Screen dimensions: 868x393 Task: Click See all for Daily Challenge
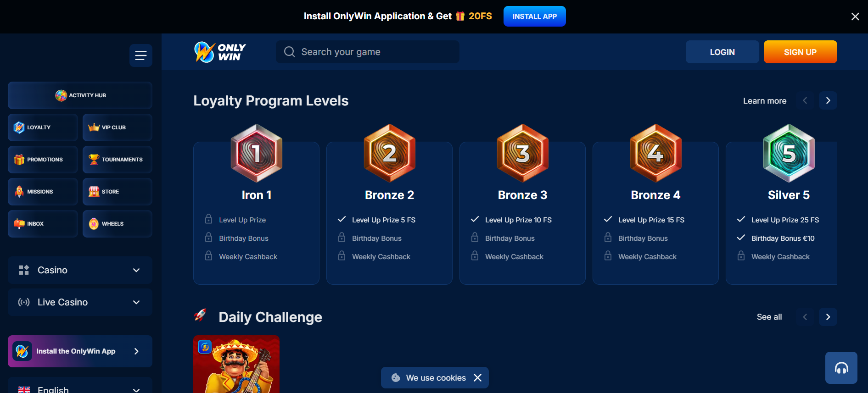coord(769,317)
